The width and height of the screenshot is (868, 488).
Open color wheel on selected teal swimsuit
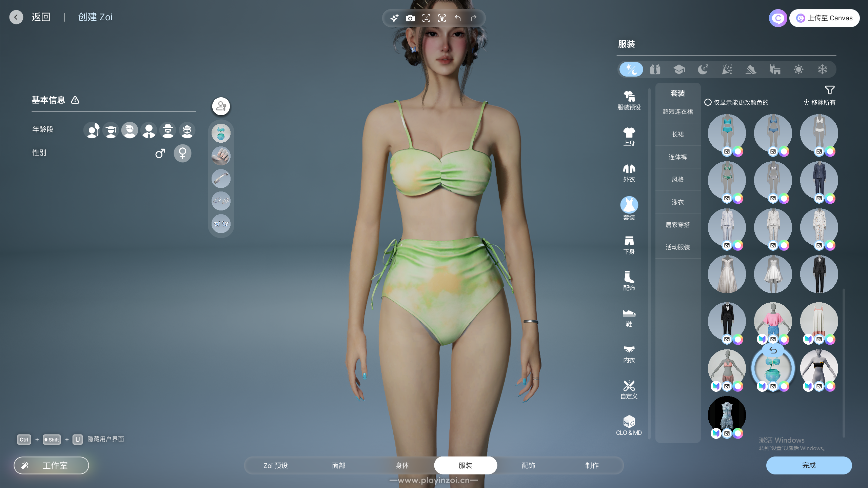(784, 386)
